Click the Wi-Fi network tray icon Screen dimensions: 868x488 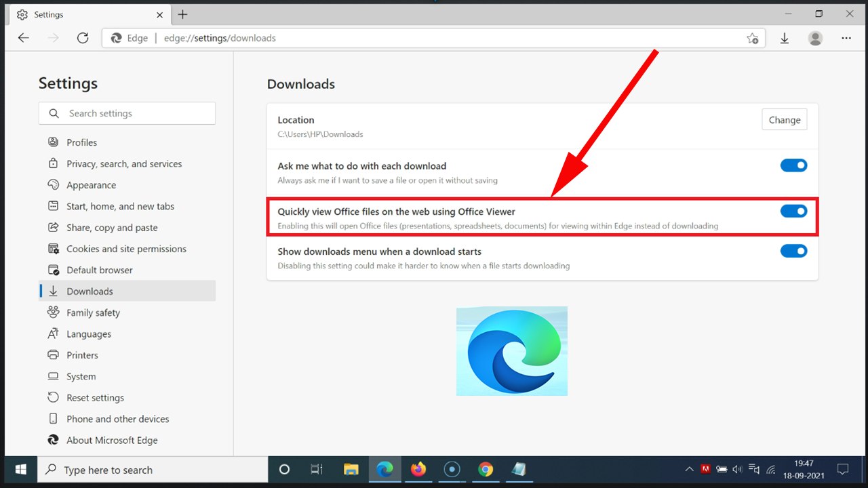tap(771, 469)
